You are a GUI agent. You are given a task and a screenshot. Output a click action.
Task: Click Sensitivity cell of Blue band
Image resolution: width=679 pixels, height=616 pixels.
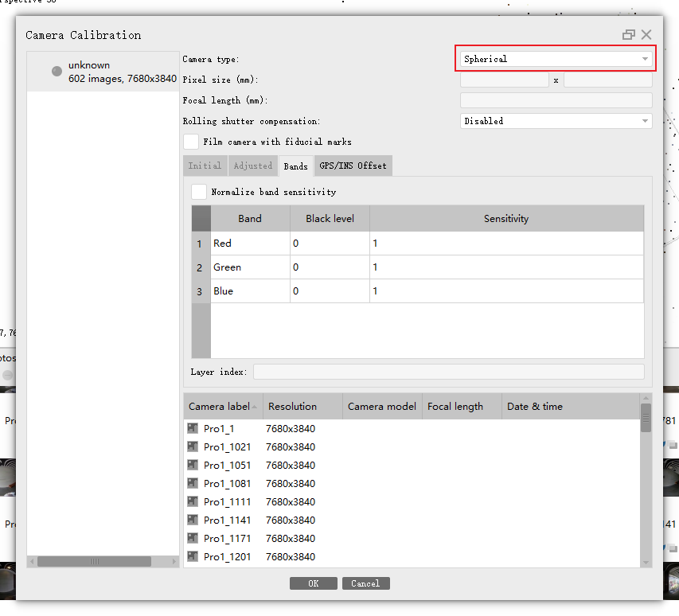506,291
